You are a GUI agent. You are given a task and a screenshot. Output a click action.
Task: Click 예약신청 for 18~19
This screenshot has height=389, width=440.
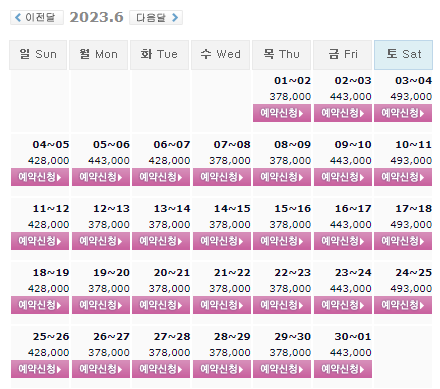(x=40, y=305)
